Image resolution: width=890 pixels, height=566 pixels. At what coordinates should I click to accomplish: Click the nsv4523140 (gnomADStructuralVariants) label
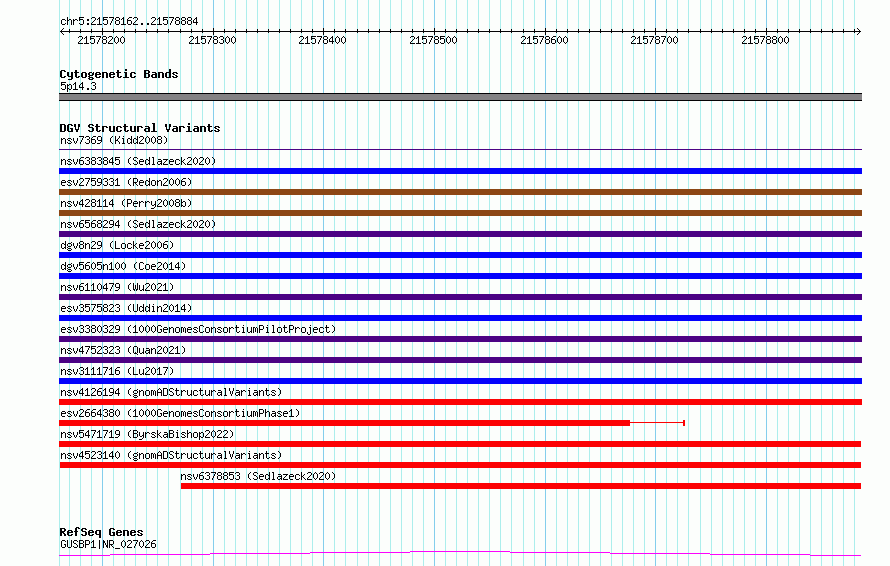pos(171,455)
